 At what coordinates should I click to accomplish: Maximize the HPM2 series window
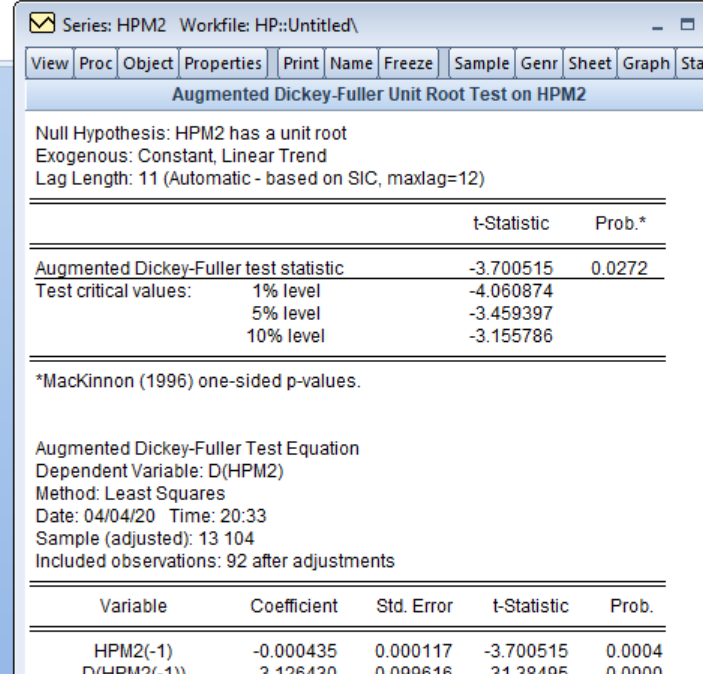tap(687, 24)
